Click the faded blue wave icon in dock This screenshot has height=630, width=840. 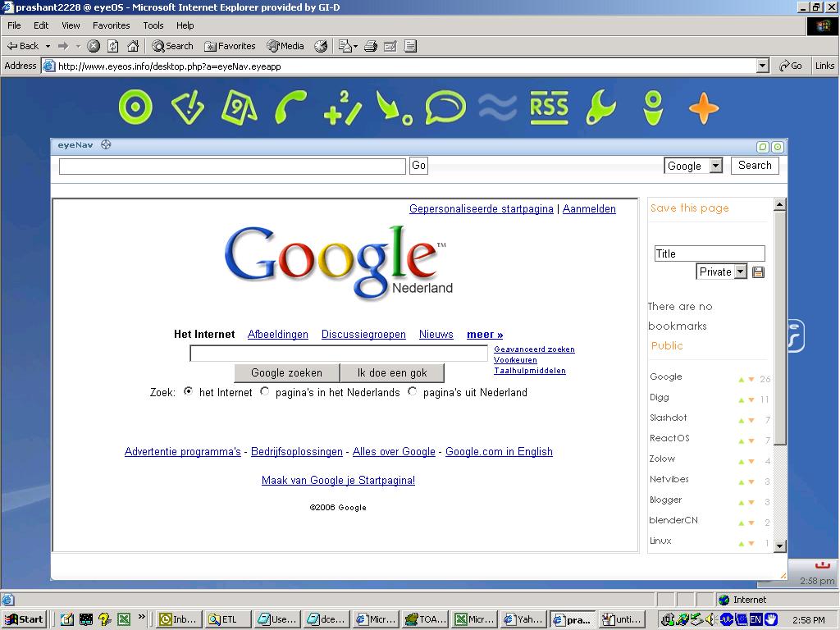pyautogui.click(x=498, y=107)
